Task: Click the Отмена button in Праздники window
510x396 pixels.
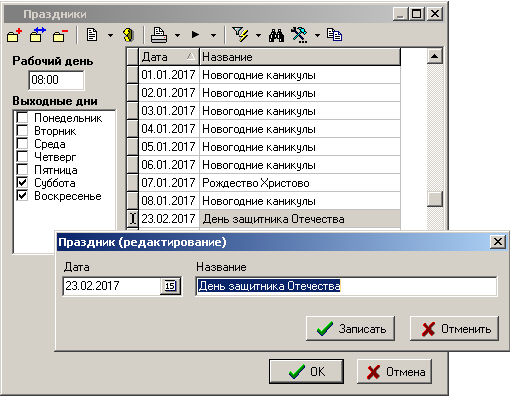Action: [394, 371]
